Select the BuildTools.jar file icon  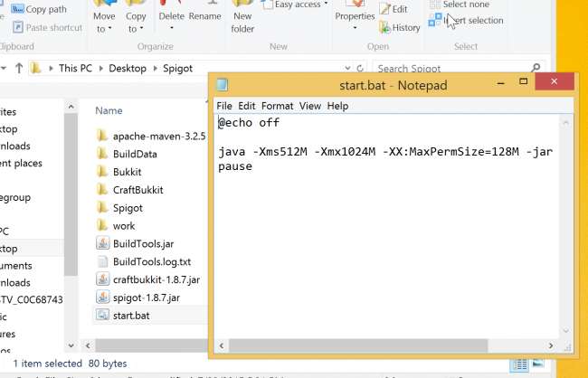(x=102, y=243)
